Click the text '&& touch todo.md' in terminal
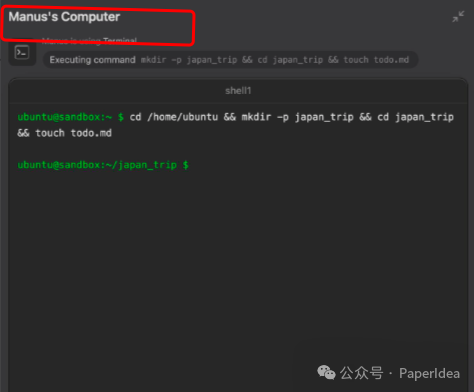Image resolution: width=474 pixels, height=392 pixels. pos(64,133)
